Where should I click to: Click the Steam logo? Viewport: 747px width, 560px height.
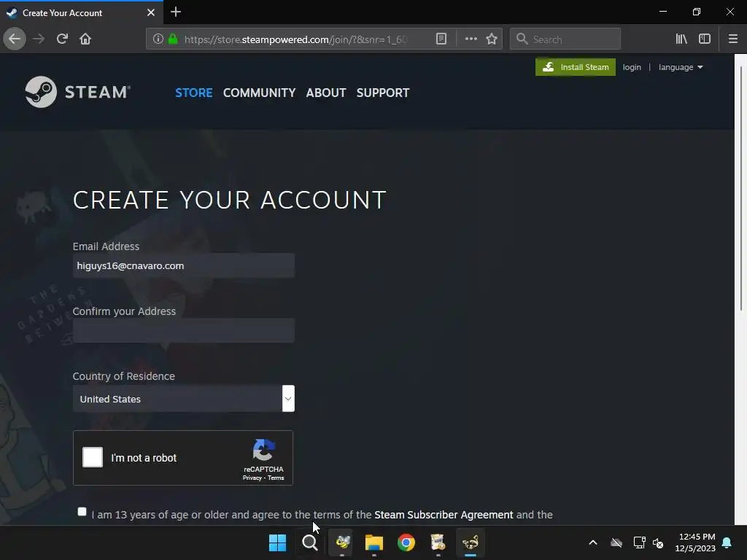pos(77,92)
